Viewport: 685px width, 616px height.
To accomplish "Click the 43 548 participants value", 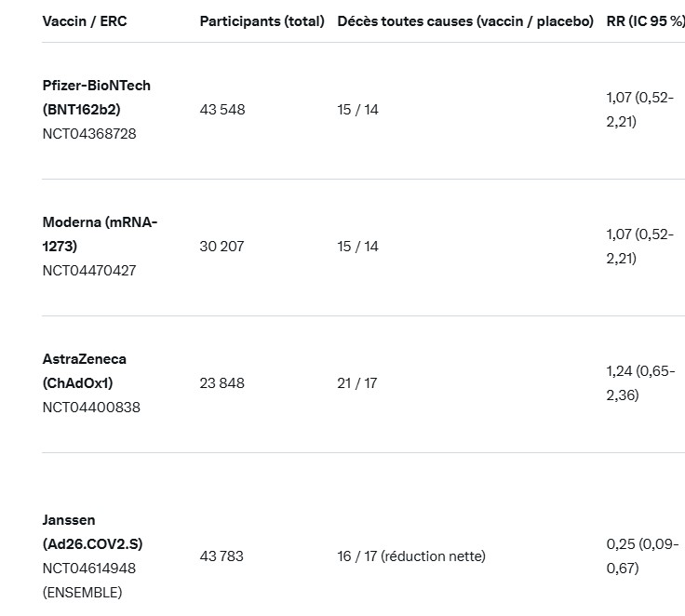I will coord(222,109).
